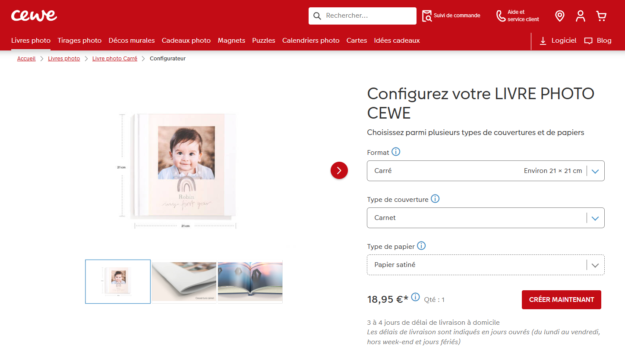Image resolution: width=625 pixels, height=364 pixels.
Task: Go to Accueil breadcrumb
Action: coord(26,59)
